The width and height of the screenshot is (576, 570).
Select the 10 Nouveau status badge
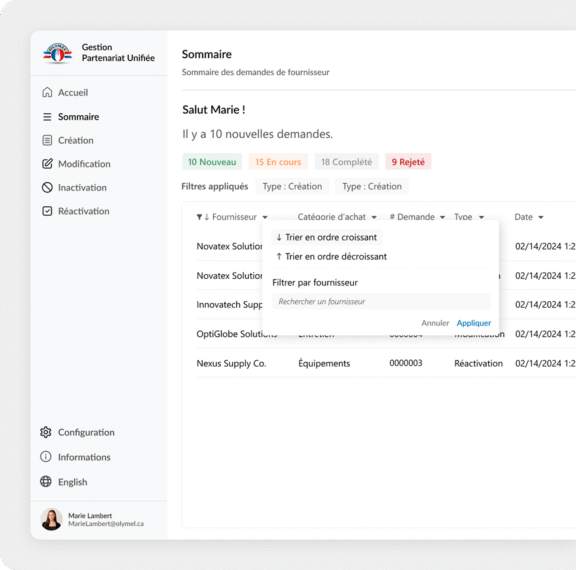click(212, 162)
